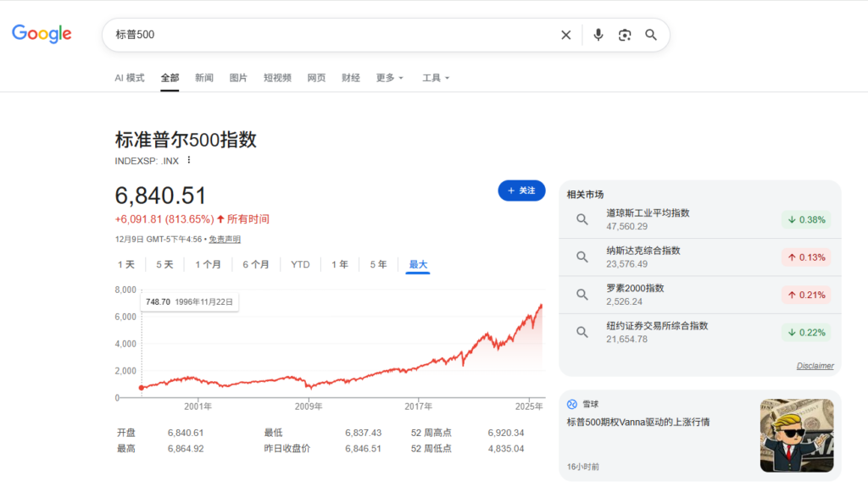The height and width of the screenshot is (492, 868).
Task: Clear the search box with X icon
Action: (x=565, y=35)
